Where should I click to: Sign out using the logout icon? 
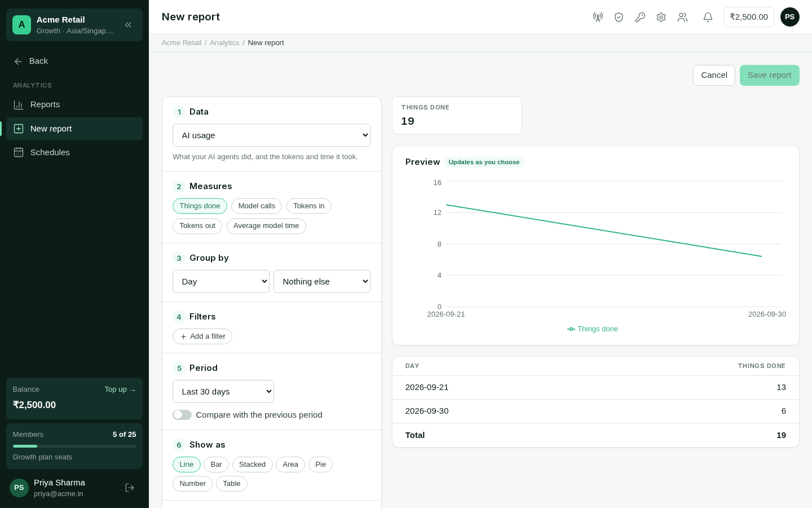(x=130, y=488)
